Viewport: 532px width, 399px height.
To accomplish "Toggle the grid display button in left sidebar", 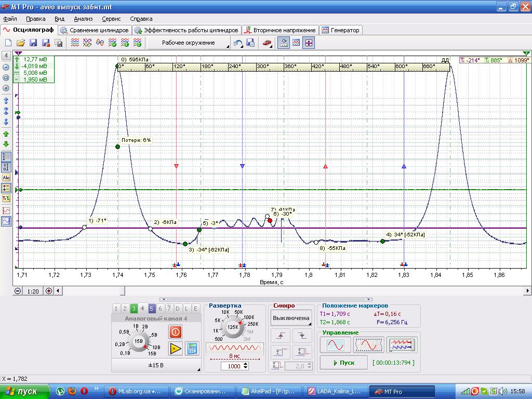I will pyautogui.click(x=6, y=156).
